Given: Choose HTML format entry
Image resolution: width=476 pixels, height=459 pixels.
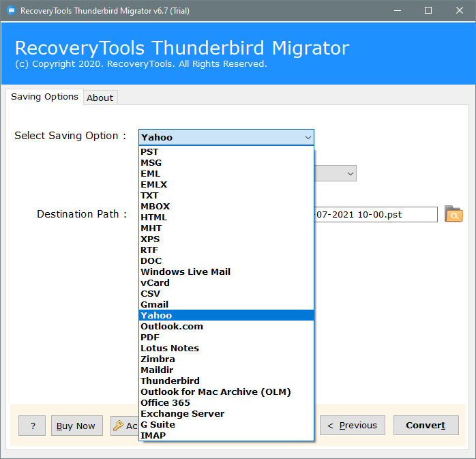Looking at the screenshot, I should click(x=226, y=218).
